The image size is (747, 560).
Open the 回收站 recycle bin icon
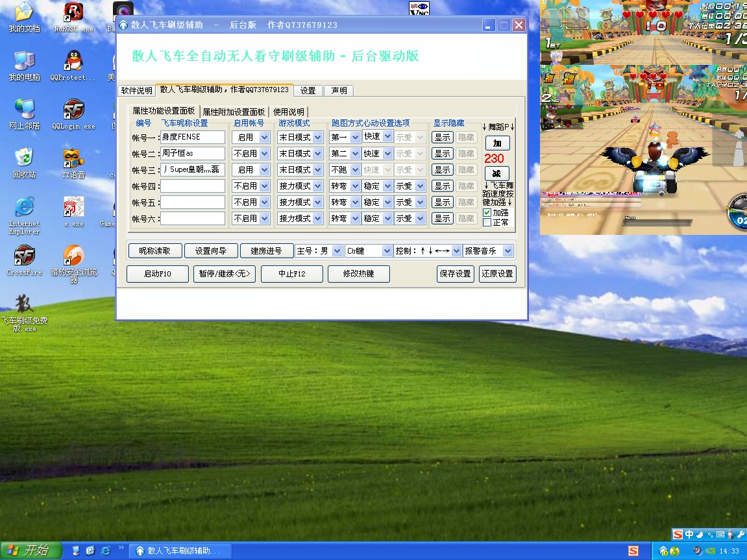click(24, 163)
